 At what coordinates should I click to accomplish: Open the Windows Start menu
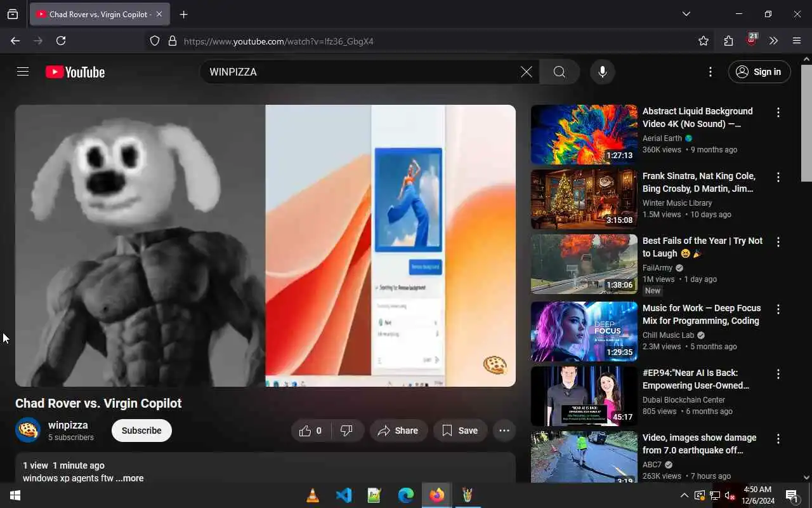click(15, 495)
